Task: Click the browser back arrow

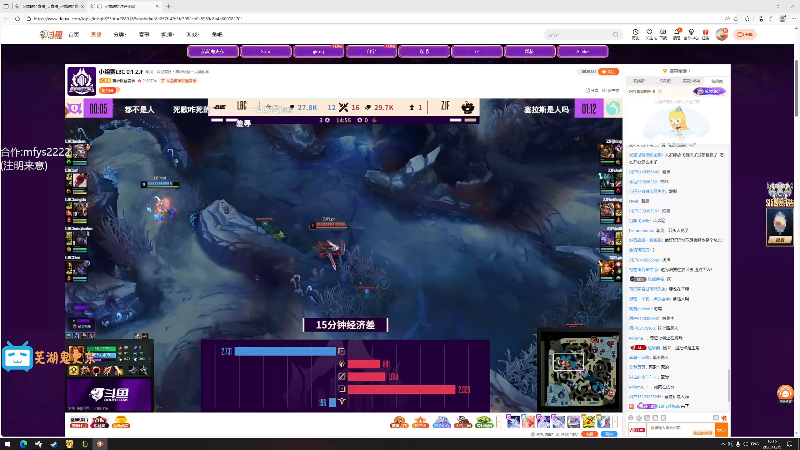Action: coord(6,18)
